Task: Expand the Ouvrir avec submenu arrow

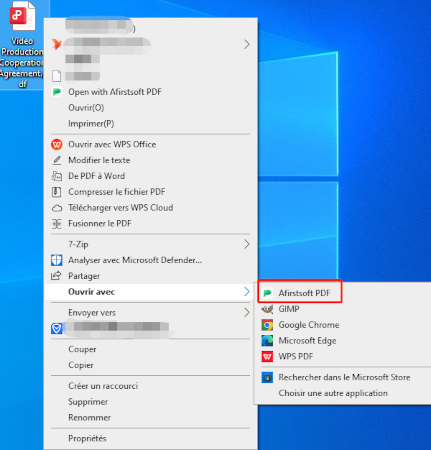Action: point(246,292)
